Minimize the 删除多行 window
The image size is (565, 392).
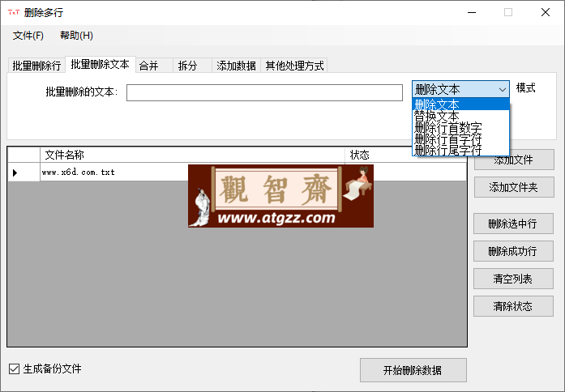(x=472, y=13)
